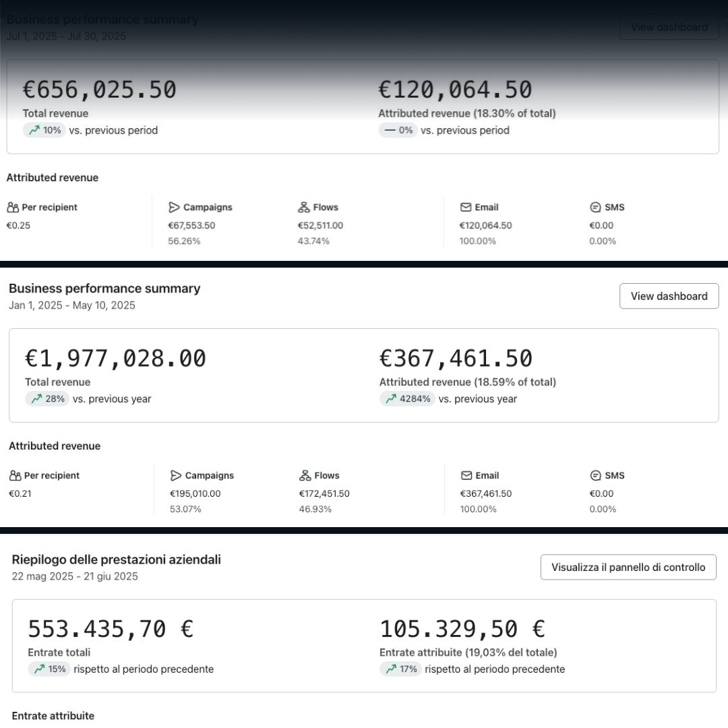
Task: Click the SMS icon in the July summary
Action: tap(595, 208)
